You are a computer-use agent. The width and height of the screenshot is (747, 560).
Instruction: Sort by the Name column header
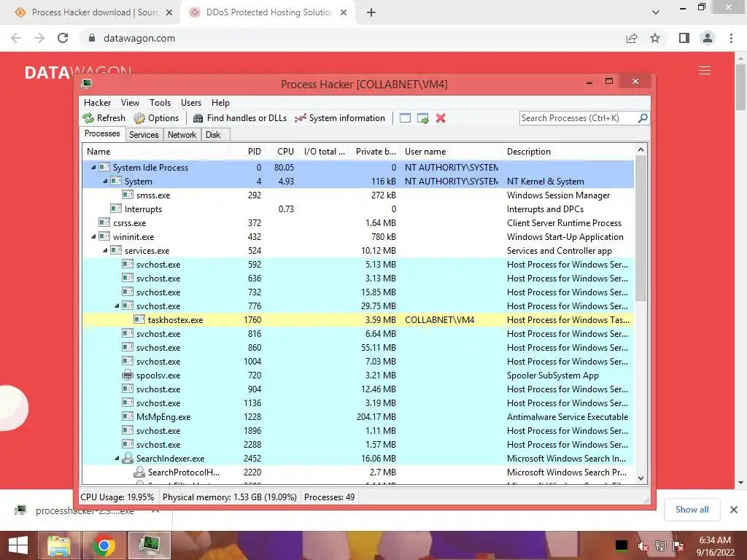tap(155, 152)
